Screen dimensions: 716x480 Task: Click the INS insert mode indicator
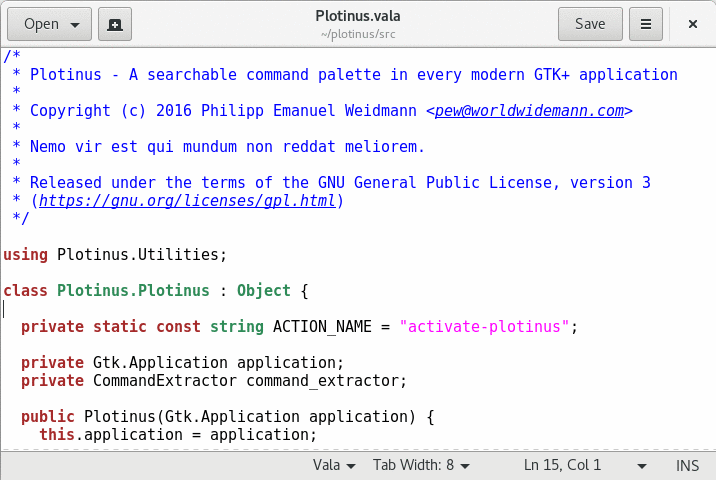687,465
